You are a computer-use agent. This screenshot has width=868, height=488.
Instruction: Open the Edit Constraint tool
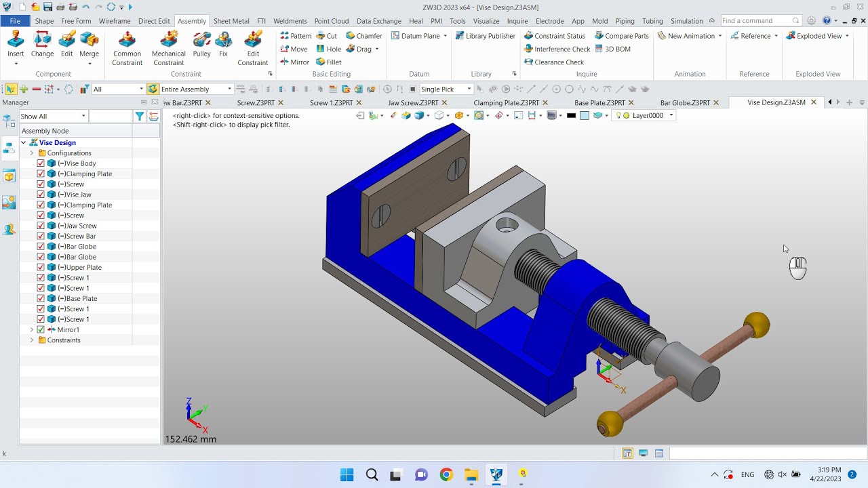coord(253,48)
